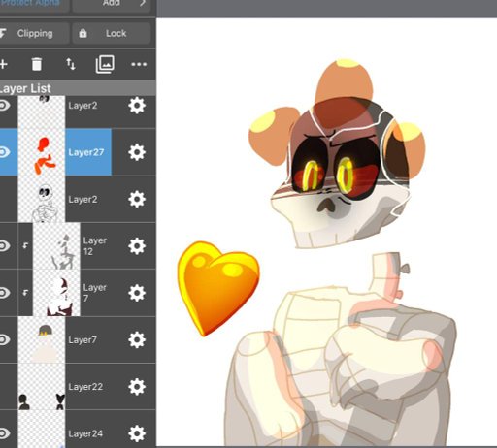This screenshot has width=497, height=448.
Task: Open the add image layer icon
Action: [105, 64]
